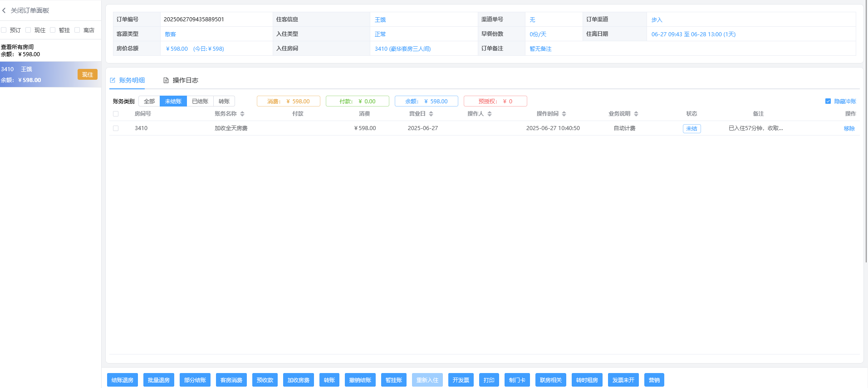Viewport: 868px width, 388px height.
Task: Select 已结账 account category filter
Action: 200,101
